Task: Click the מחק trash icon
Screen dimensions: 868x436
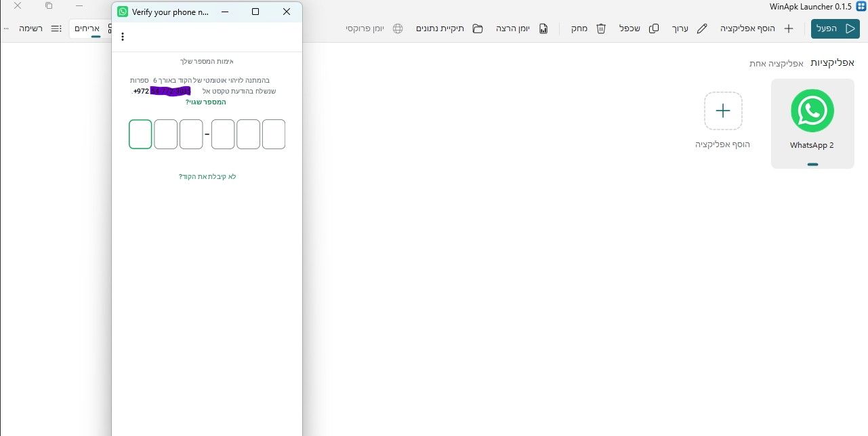Action: [600, 28]
